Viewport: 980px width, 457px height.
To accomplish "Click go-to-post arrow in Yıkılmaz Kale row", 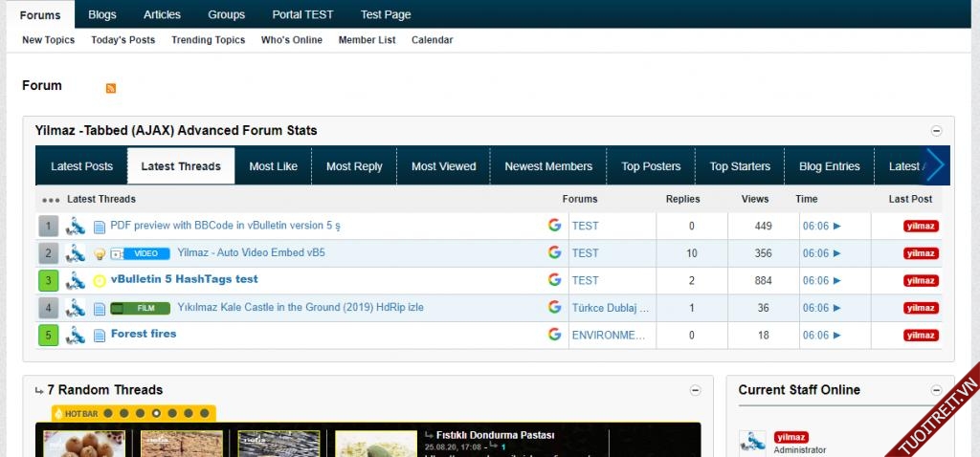I will pos(836,308).
